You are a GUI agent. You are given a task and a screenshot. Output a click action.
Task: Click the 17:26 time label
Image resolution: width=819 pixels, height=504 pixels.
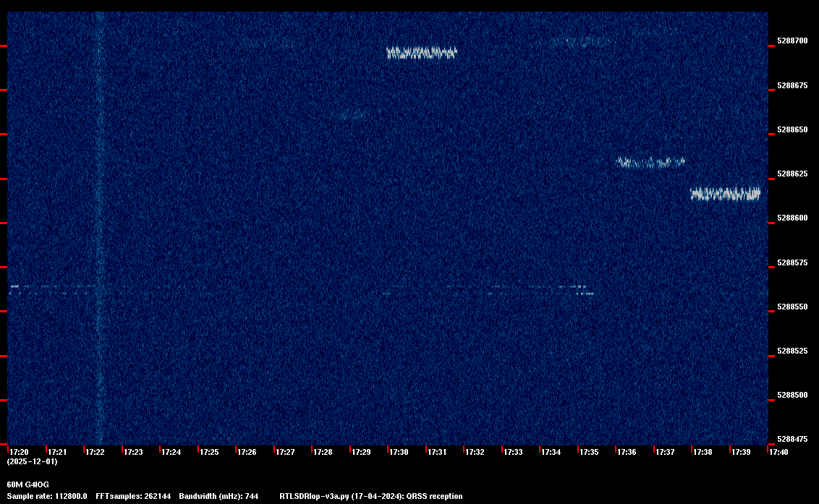tap(247, 452)
